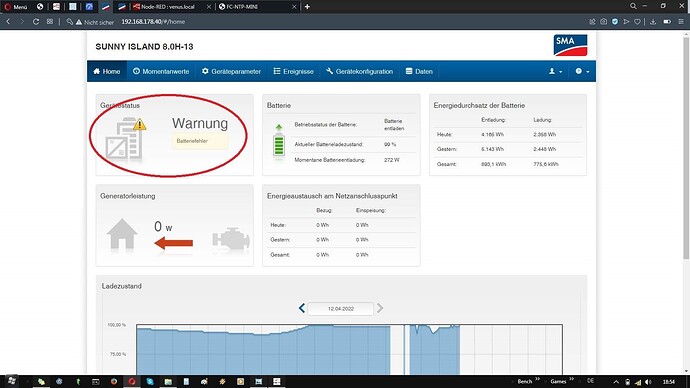Open the Momentanwerte tab

[161, 71]
